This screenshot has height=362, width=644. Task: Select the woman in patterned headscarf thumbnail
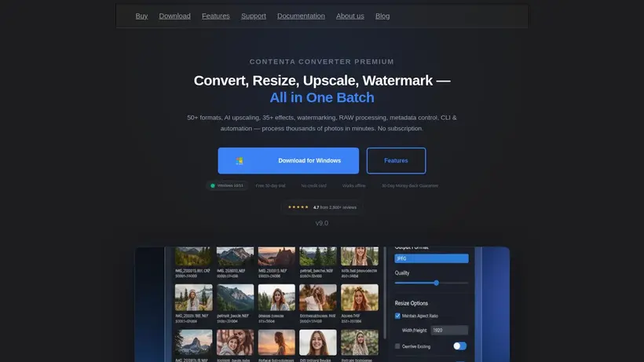pos(360,342)
